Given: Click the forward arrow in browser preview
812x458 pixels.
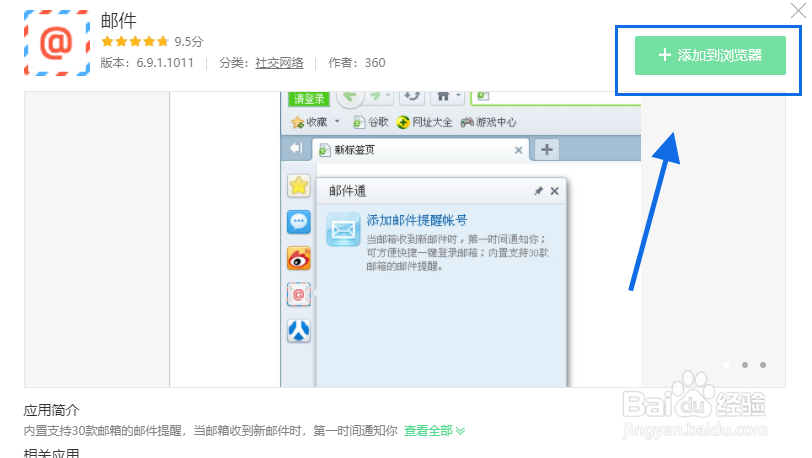Looking at the screenshot, I should click(376, 96).
